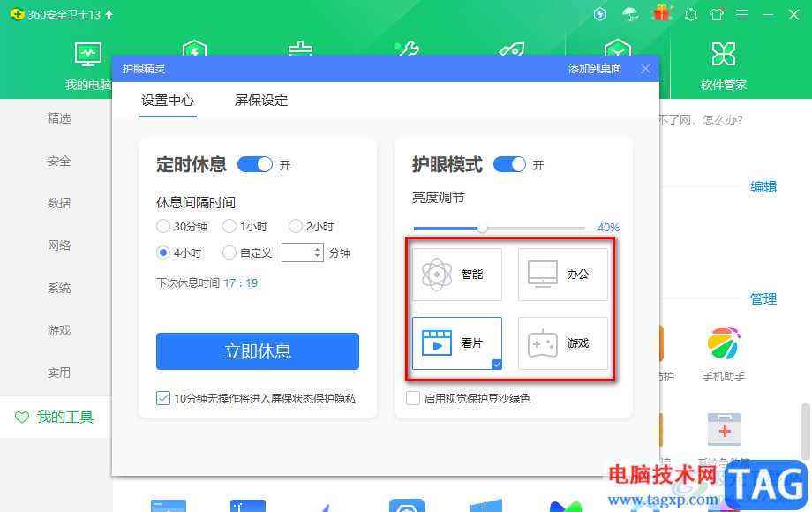
Task: Choose the 办公 eye-protection mode label
Action: (x=577, y=275)
